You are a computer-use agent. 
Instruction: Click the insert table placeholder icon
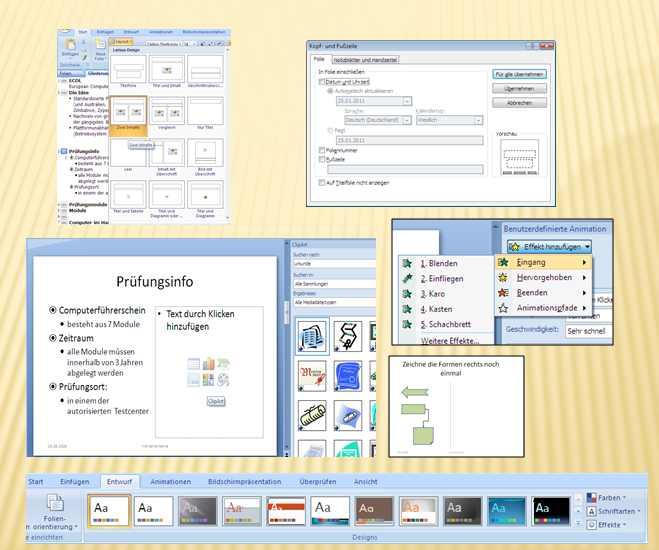(x=193, y=364)
